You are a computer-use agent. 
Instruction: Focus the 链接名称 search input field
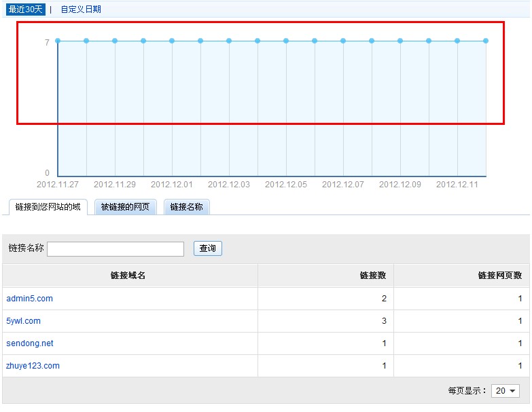116,249
